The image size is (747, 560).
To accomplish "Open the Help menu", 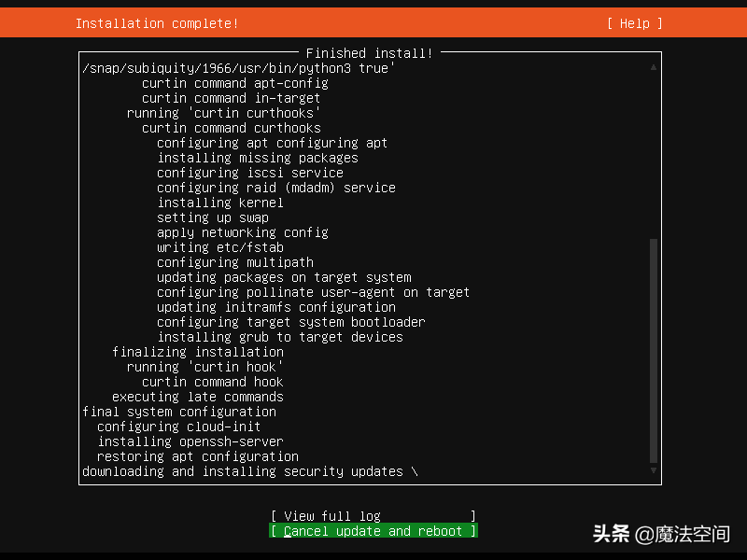I will coord(634,23).
